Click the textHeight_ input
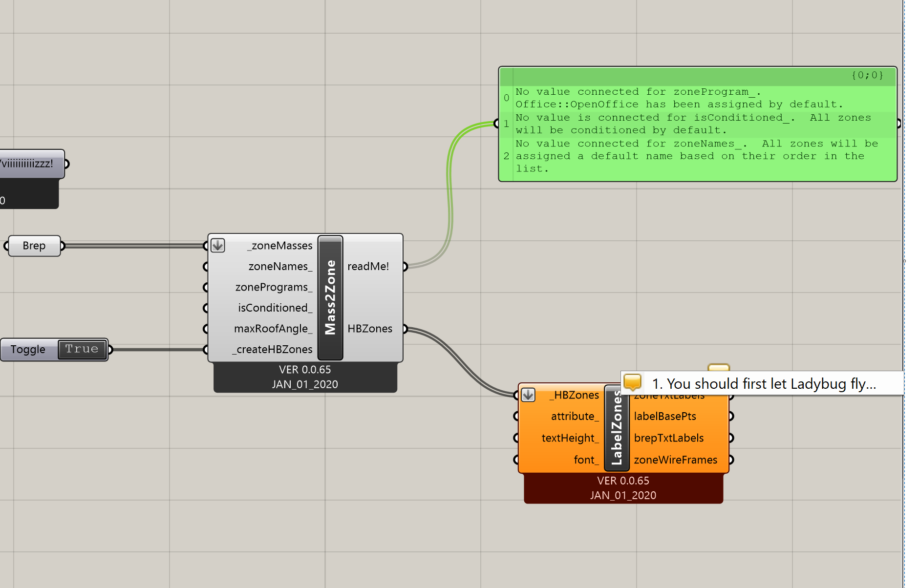 570,438
